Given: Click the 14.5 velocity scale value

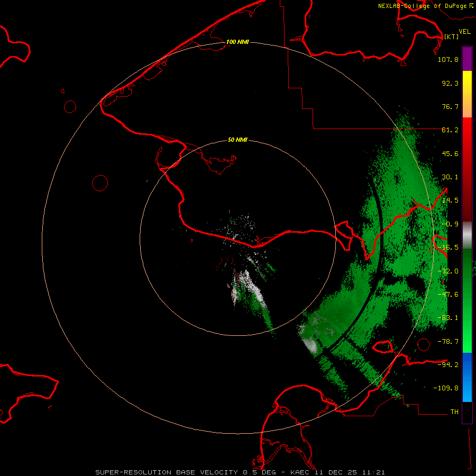Looking at the screenshot, I should coord(450,200).
